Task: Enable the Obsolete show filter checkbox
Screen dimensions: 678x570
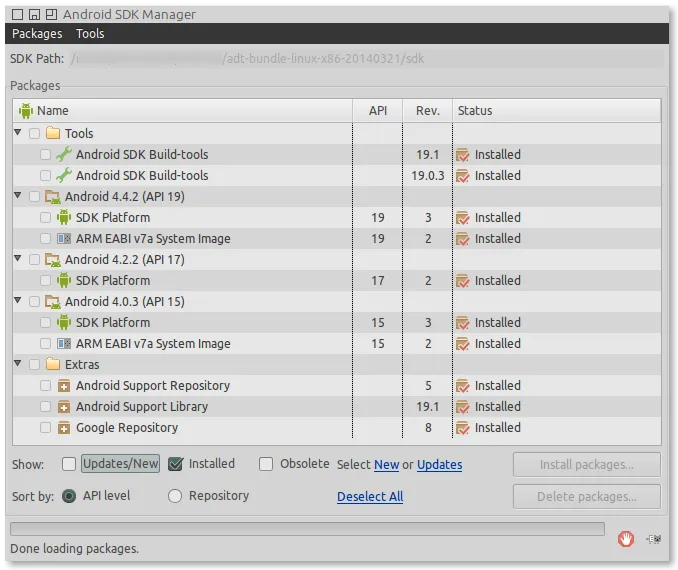Action: click(266, 464)
